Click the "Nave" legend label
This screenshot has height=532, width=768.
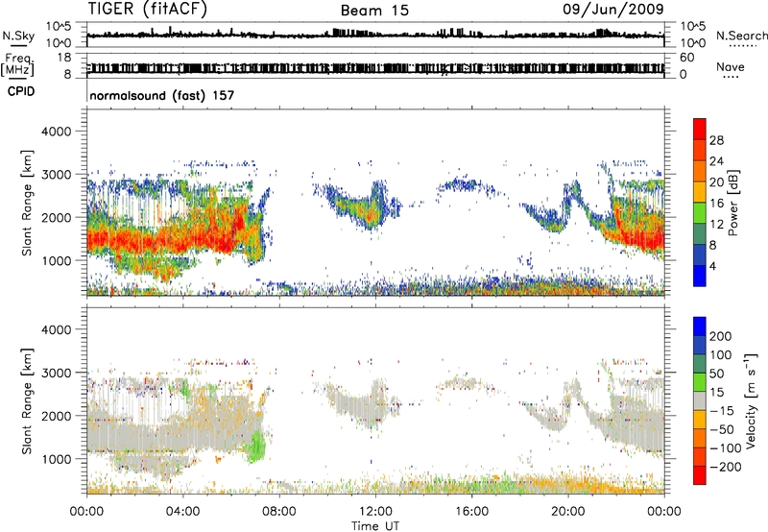[x=731, y=66]
